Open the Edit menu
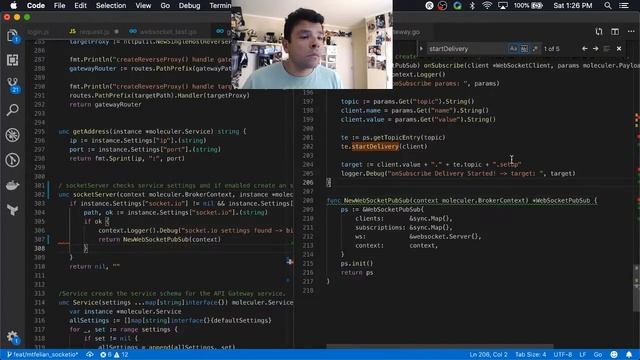 [x=80, y=5]
